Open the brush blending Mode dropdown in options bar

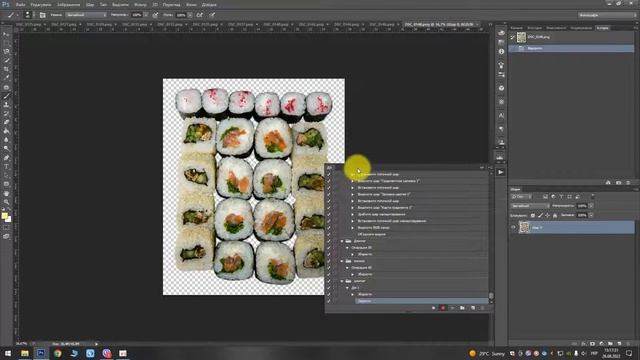86,15
